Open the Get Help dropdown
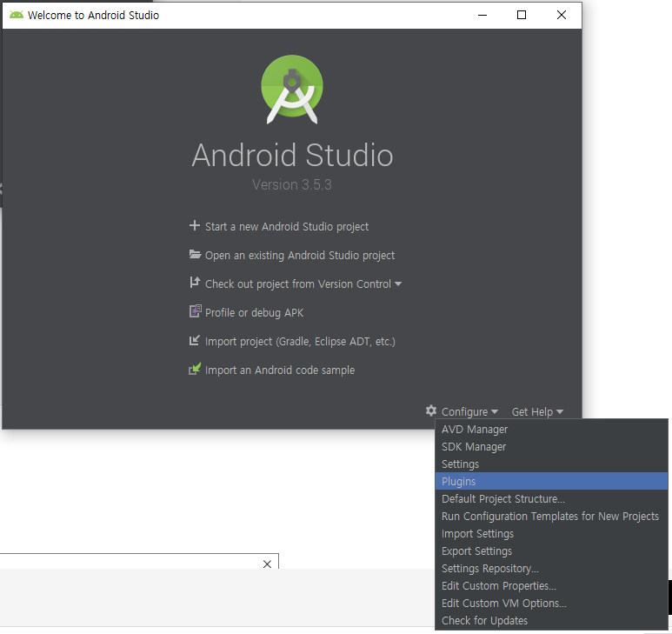 (x=537, y=412)
